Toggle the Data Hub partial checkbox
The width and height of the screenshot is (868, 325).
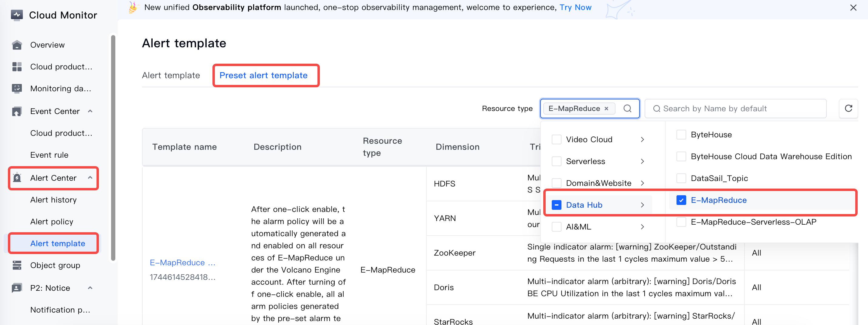click(x=556, y=205)
